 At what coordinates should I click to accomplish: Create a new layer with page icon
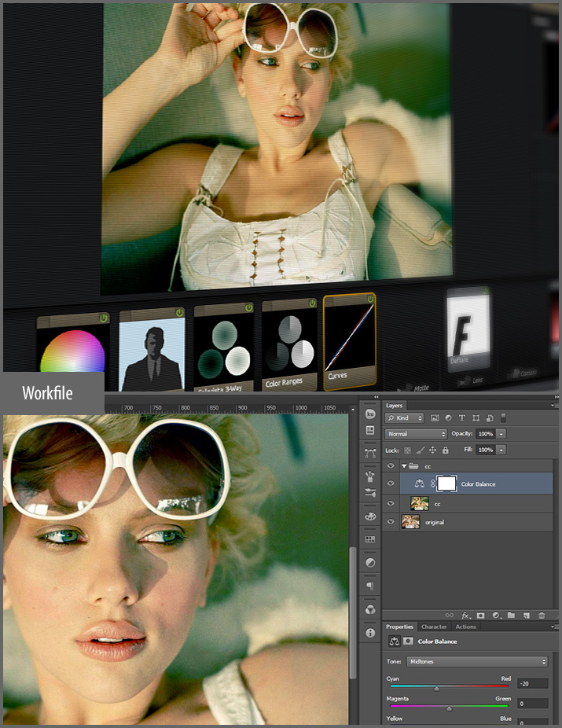click(525, 615)
